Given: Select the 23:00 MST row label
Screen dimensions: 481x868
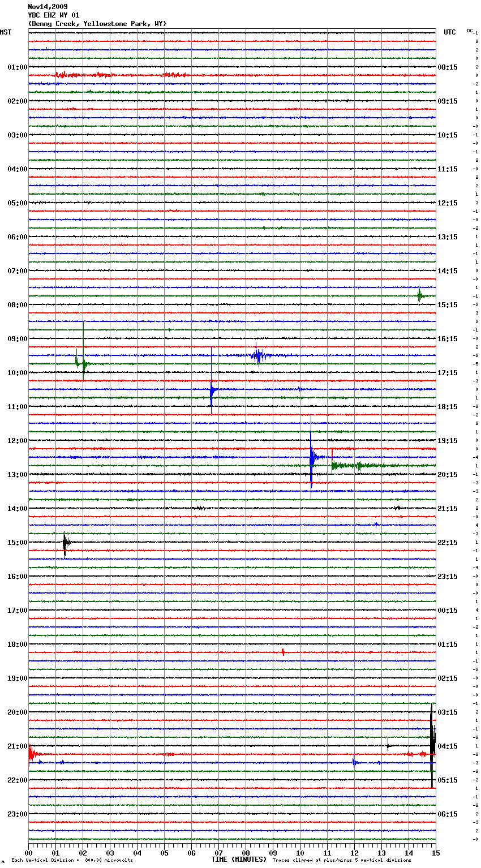Looking at the screenshot, I should tap(18, 814).
